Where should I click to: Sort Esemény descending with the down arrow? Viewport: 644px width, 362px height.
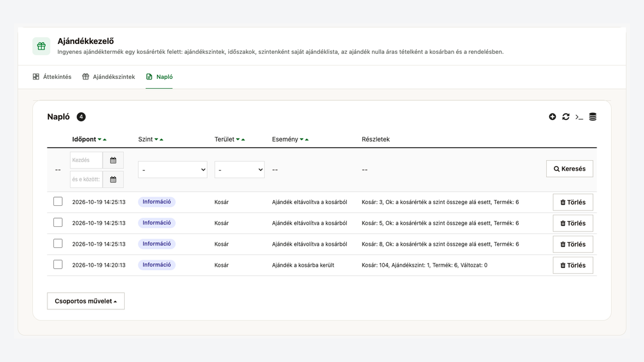[302, 140]
